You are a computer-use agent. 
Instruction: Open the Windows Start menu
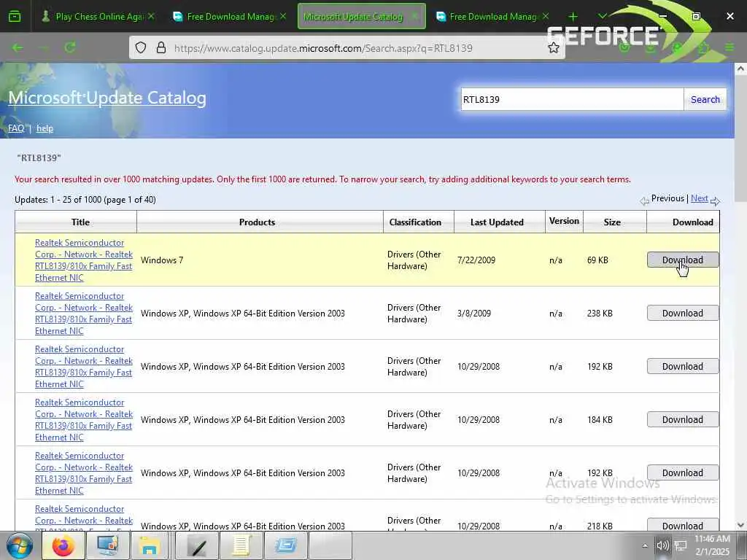20,545
